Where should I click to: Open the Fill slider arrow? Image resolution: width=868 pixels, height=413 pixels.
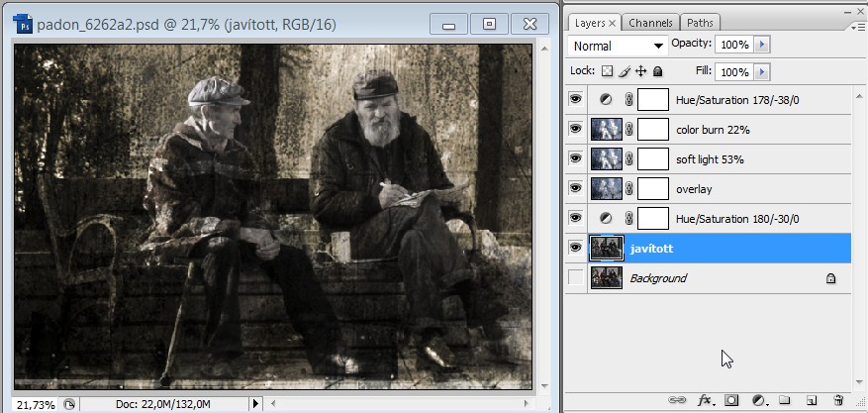tap(762, 72)
